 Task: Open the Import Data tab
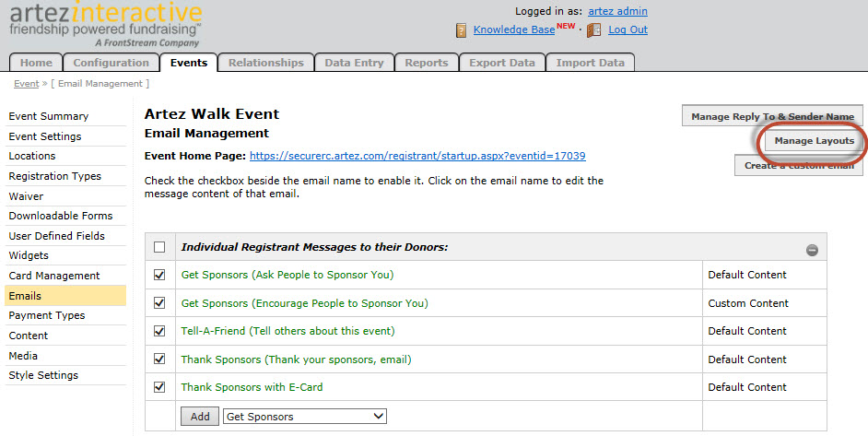(x=590, y=63)
